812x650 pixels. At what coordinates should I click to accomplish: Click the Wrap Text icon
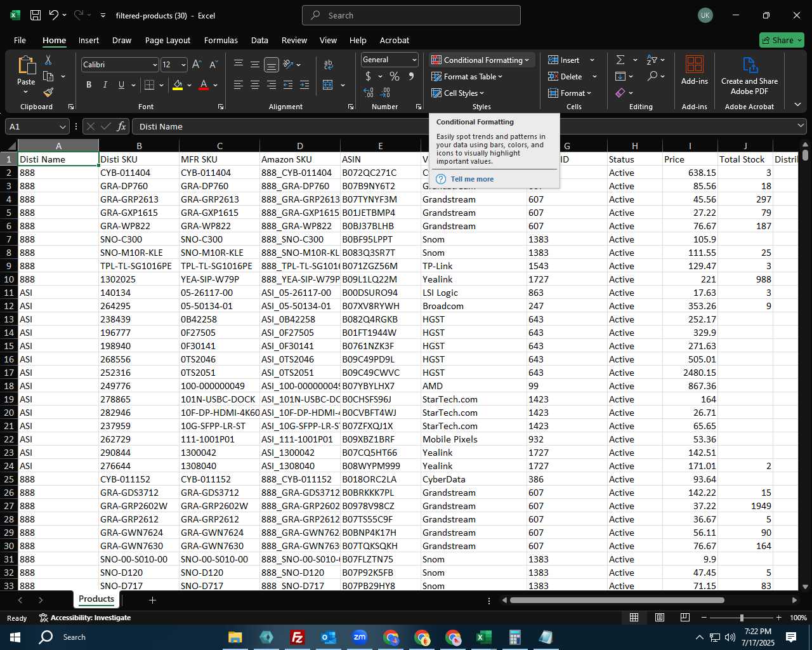coord(329,65)
